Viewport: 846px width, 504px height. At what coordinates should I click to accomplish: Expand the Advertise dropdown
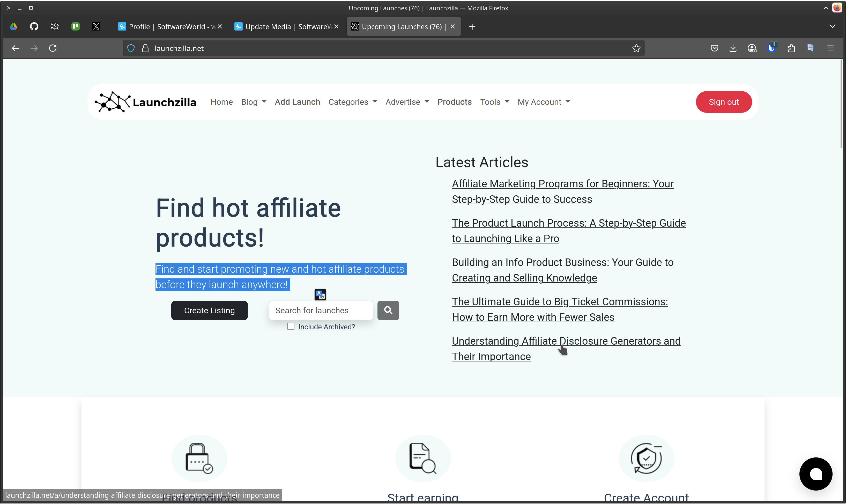click(x=407, y=102)
